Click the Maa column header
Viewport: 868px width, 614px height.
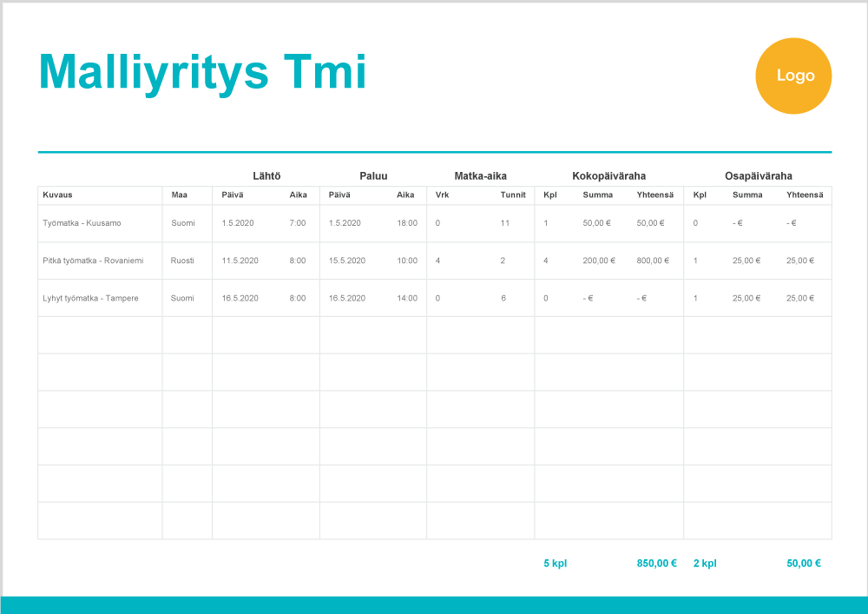point(179,195)
